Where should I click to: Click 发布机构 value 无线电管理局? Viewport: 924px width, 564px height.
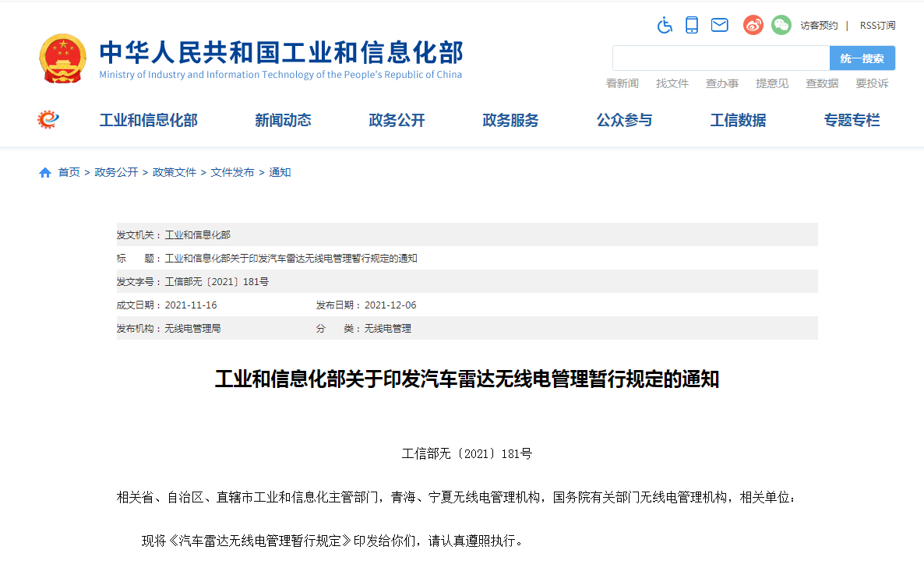point(192,328)
